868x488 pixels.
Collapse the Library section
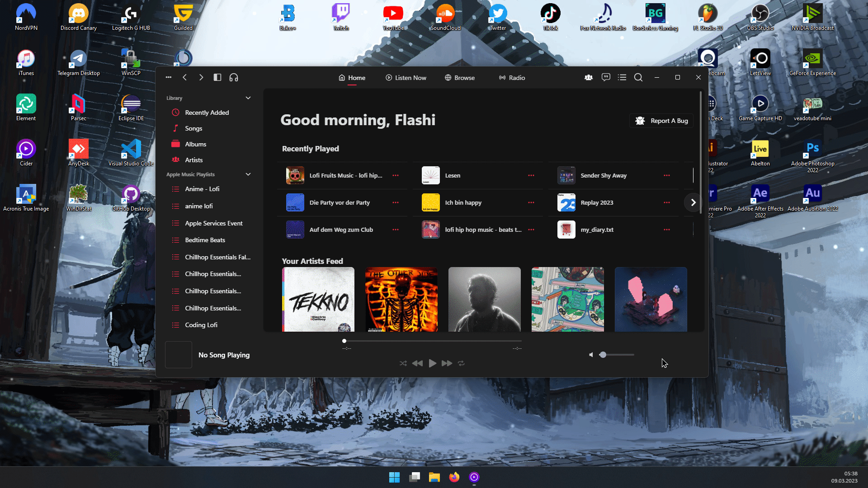248,98
